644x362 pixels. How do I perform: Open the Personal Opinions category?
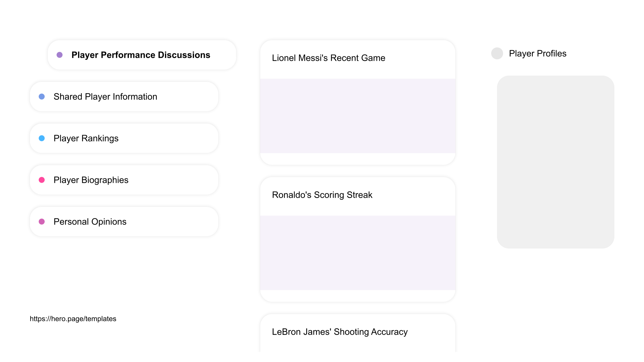[124, 221]
